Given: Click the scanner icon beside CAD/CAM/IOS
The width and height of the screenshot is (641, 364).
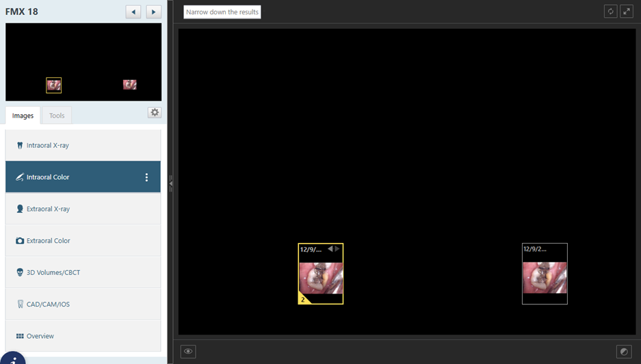Looking at the screenshot, I should (x=20, y=304).
